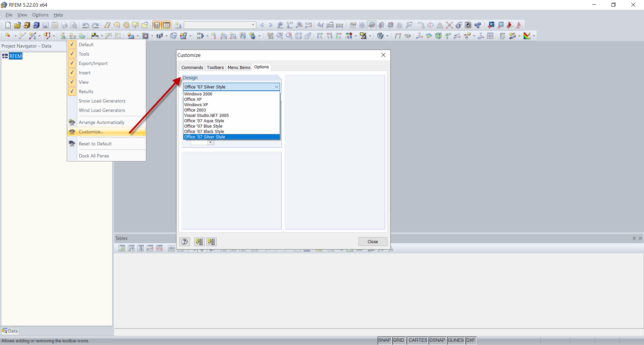Switch to the Toolbars tab

click(x=215, y=67)
